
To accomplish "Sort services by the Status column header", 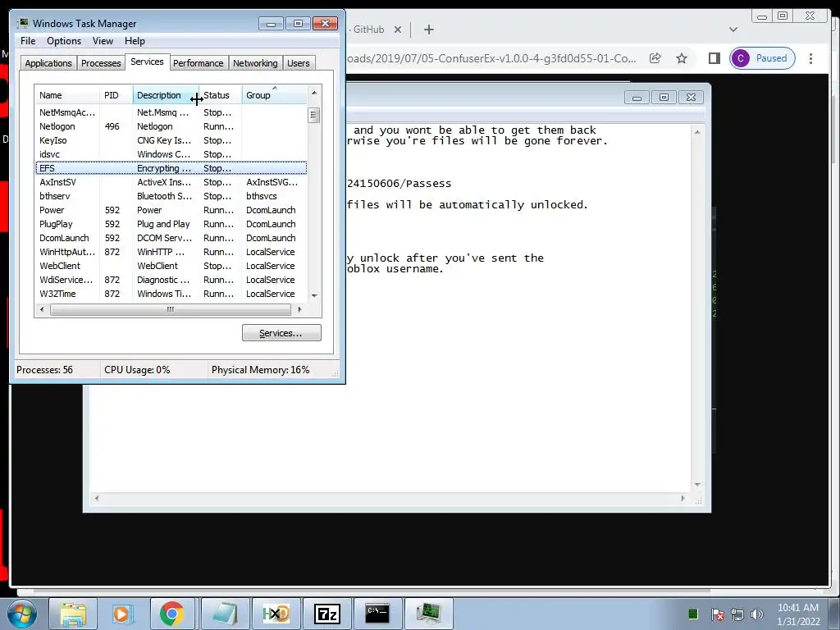I will coord(220,95).
